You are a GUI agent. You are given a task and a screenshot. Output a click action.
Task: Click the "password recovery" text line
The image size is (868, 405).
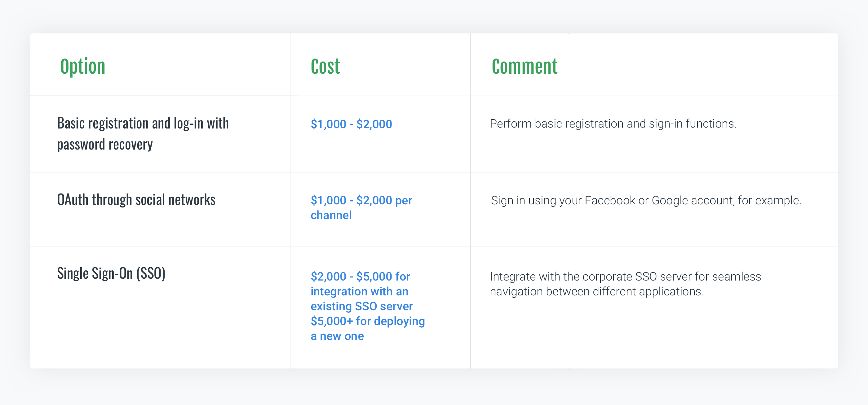pyautogui.click(x=105, y=144)
